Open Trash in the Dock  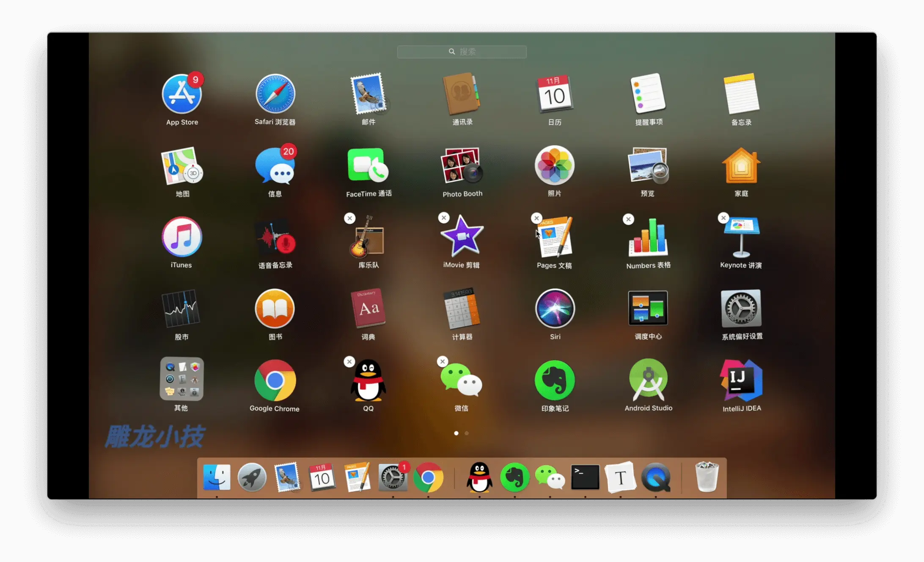tap(707, 477)
